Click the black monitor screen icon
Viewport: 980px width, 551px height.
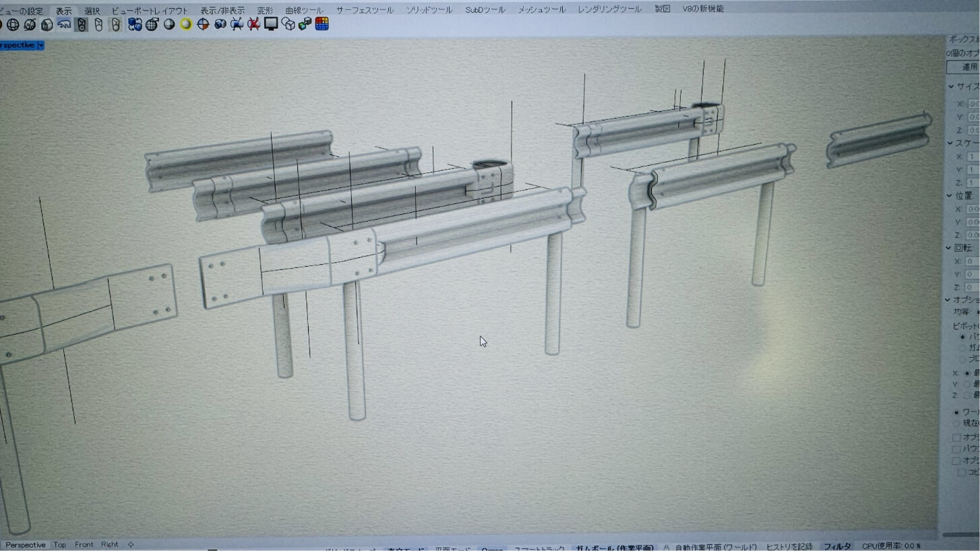(x=271, y=24)
